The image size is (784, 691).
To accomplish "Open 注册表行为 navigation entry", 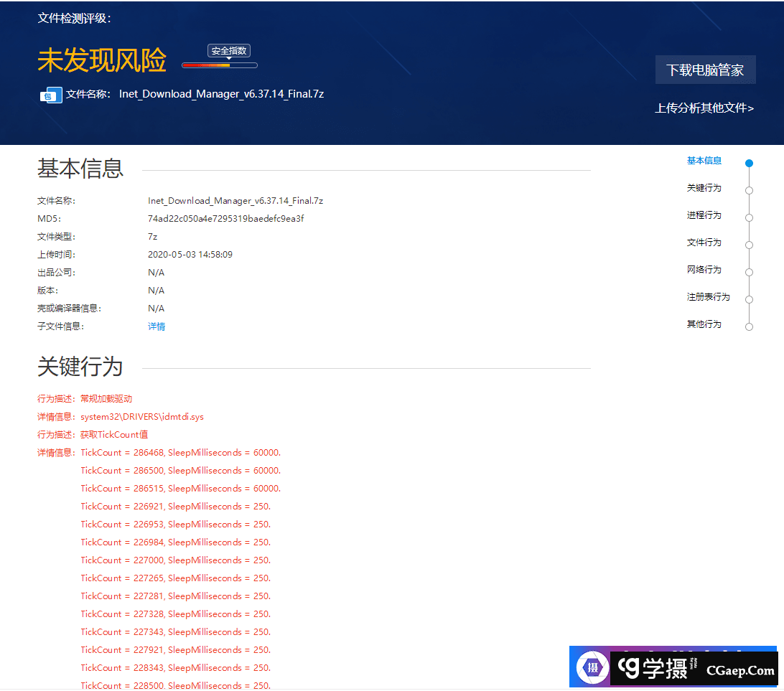I will [708, 297].
